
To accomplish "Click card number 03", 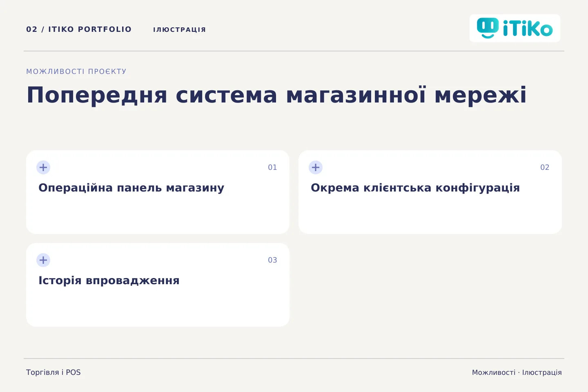I will tap(272, 260).
